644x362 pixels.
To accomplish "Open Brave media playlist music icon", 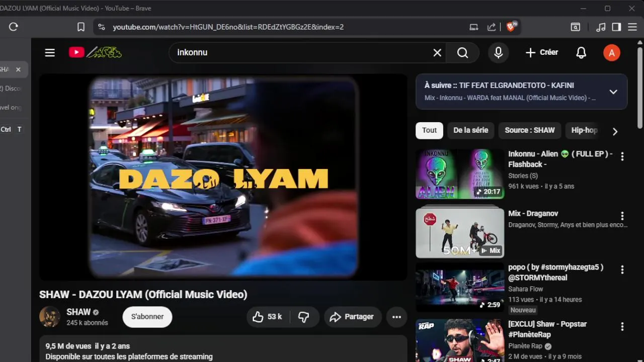I will (x=601, y=27).
